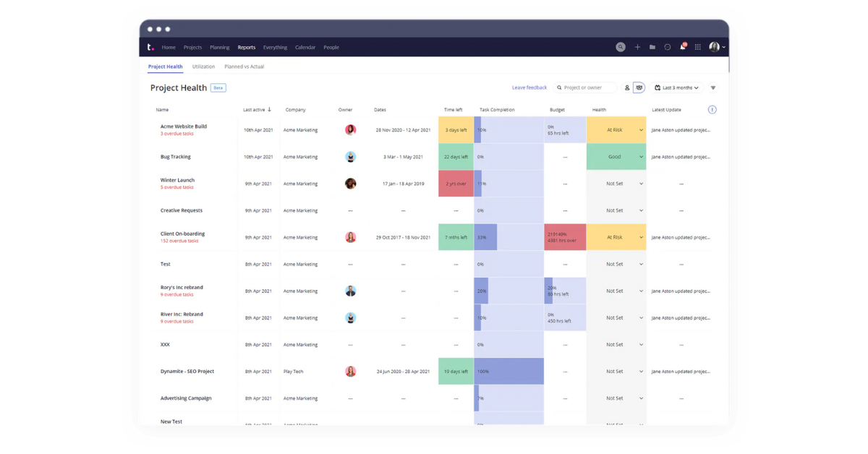The height and width of the screenshot is (454, 868).
Task: Open the Planning menu in the navbar
Action: pyautogui.click(x=219, y=47)
